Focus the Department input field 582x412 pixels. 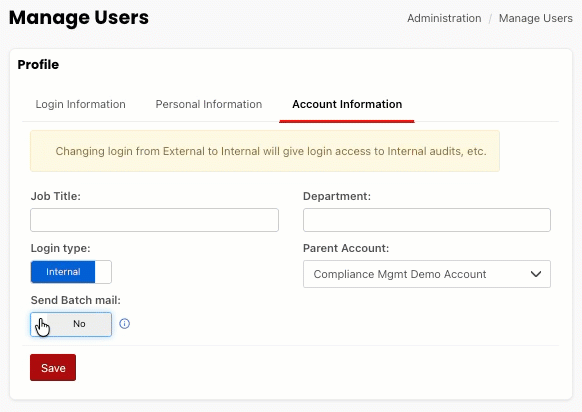pyautogui.click(x=427, y=220)
